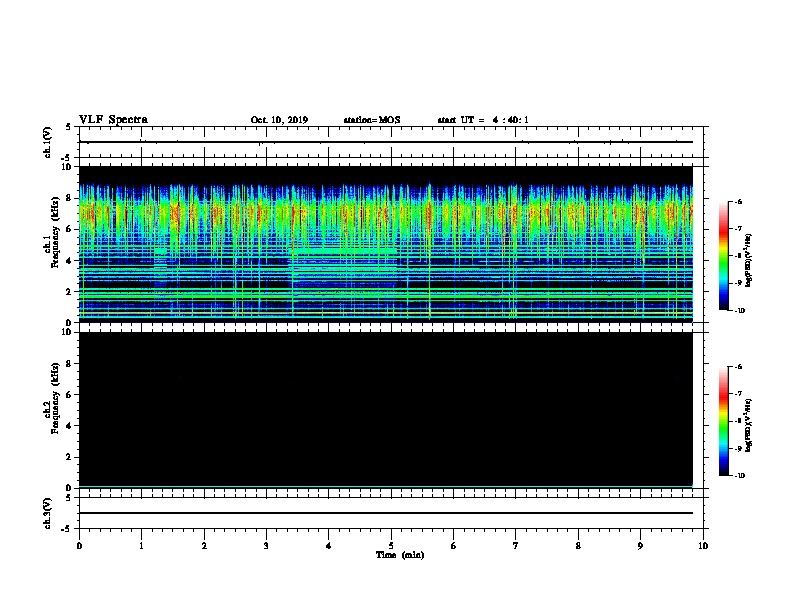Click the time axis tick label "0"
Image resolution: width=792 pixels, height=612 pixels.
[79, 546]
